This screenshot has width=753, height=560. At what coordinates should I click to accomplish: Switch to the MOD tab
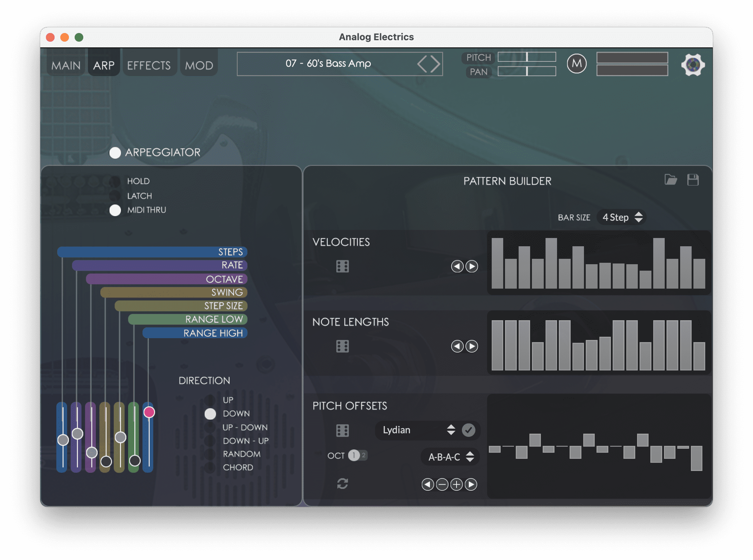(x=199, y=65)
